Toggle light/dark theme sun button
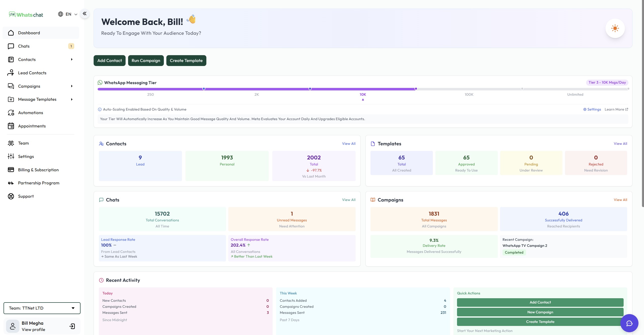644x335 pixels. [x=615, y=28]
